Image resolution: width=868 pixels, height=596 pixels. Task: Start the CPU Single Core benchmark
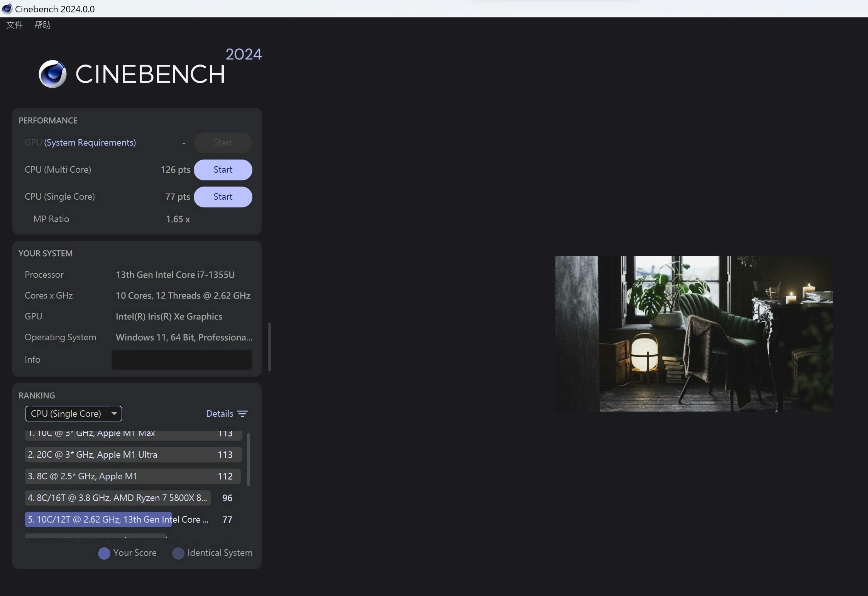coord(223,197)
